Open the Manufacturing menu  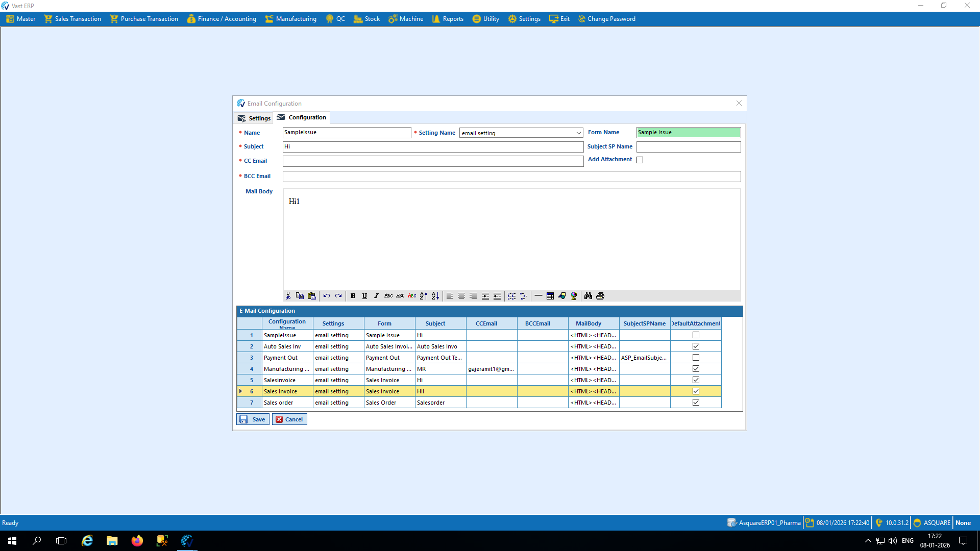(291, 19)
